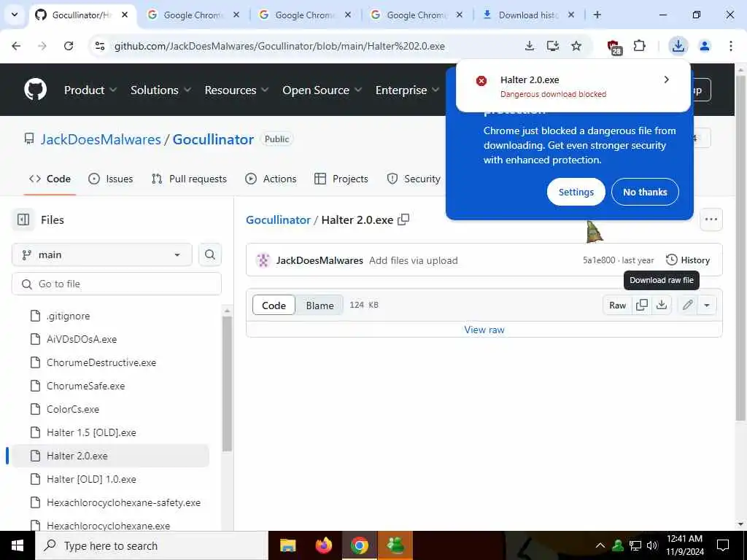
Task: Open the Issues tab
Action: [x=111, y=179]
